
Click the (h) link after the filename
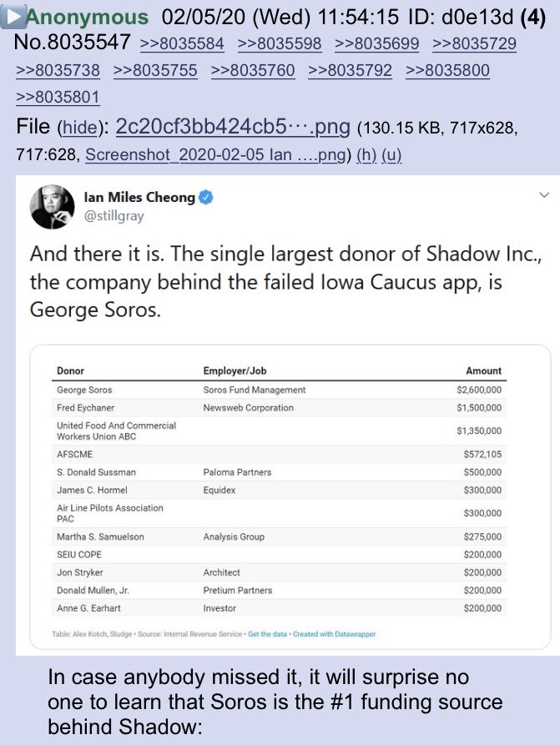coord(366,155)
